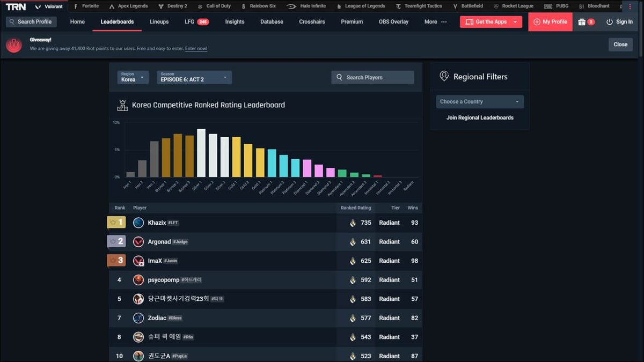Click the Radiant rank icon beside rating 592

[x=353, y=280]
